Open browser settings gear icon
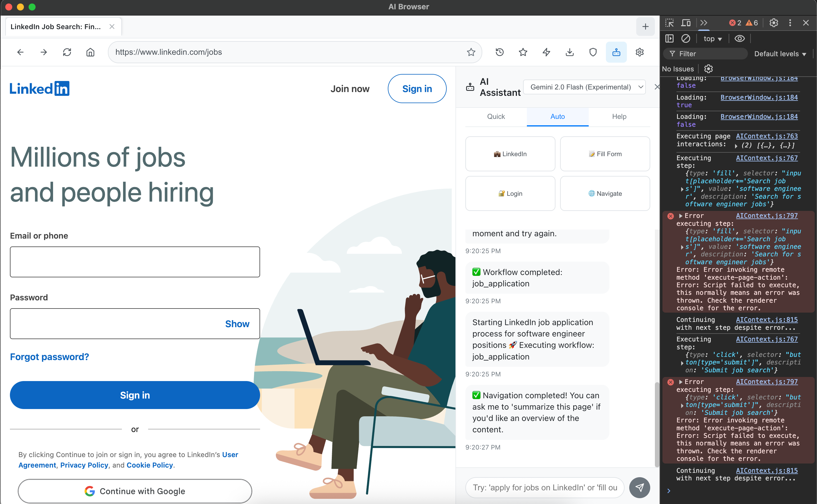The height and width of the screenshot is (504, 817). coord(639,52)
